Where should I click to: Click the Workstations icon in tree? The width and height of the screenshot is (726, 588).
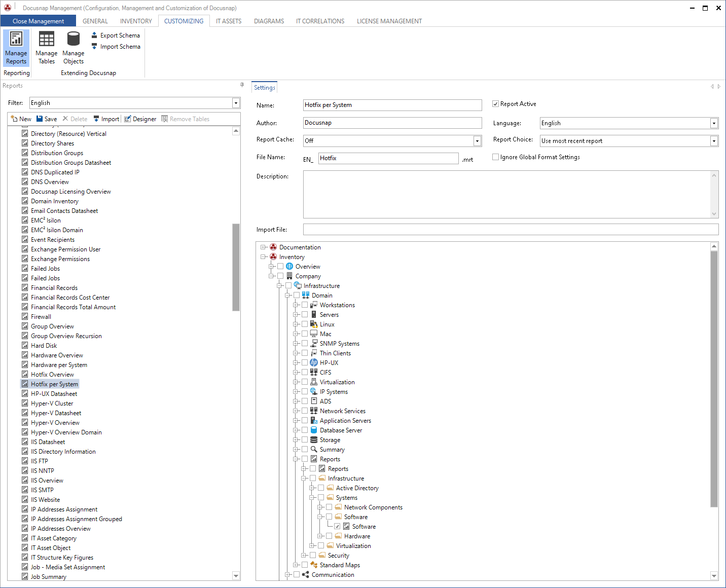pos(314,305)
